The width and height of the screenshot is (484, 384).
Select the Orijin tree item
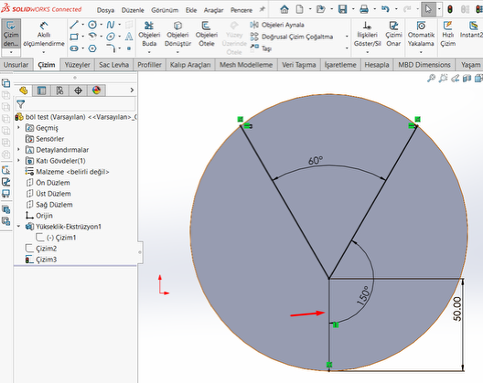(x=39, y=216)
